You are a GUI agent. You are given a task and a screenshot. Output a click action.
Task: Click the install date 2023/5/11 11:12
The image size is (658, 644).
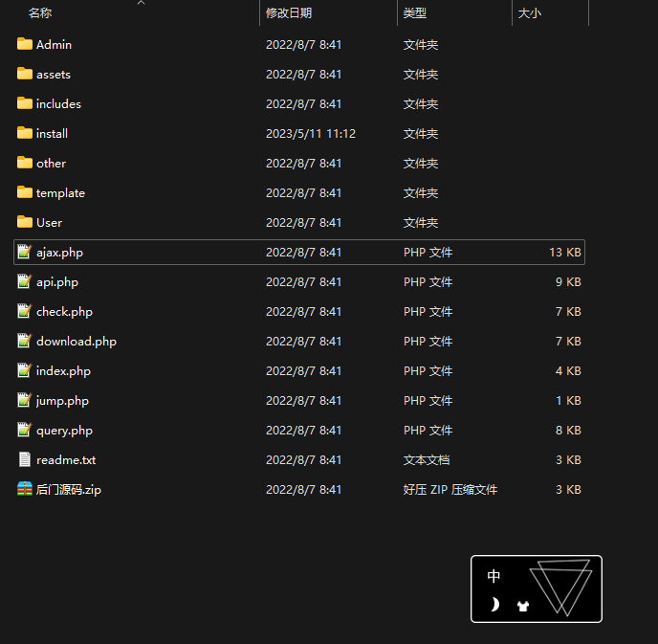311,134
